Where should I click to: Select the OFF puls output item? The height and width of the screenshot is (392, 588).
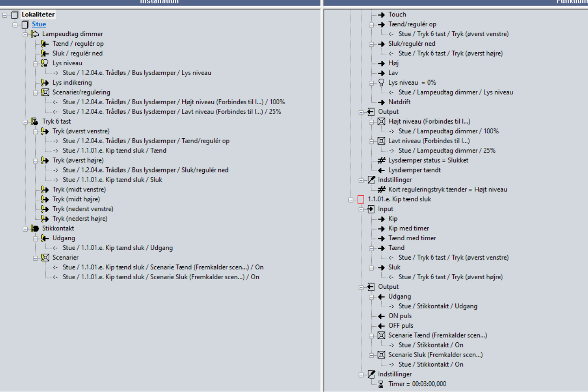(400, 325)
